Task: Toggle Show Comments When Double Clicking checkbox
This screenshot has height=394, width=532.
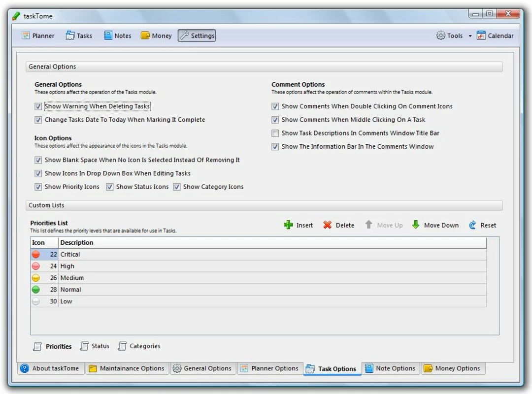Action: (x=275, y=106)
